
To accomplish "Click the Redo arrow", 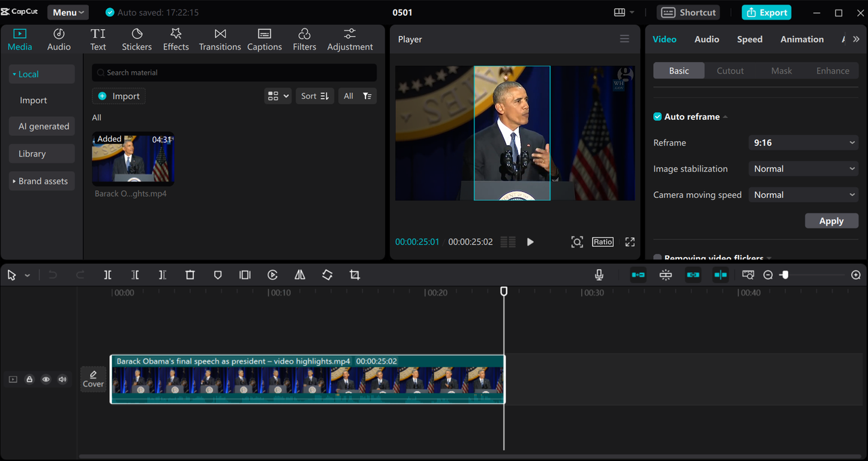I will [x=80, y=275].
